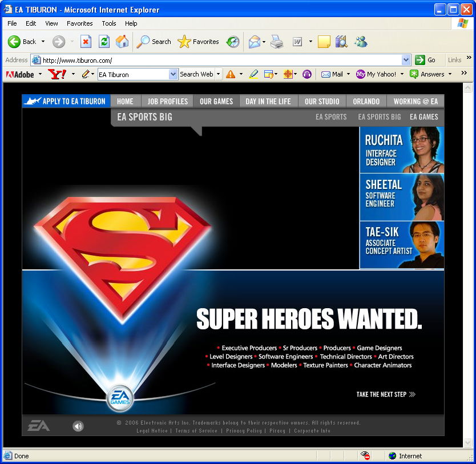This screenshot has width=476, height=464.
Task: Open the File menu
Action: pos(12,23)
